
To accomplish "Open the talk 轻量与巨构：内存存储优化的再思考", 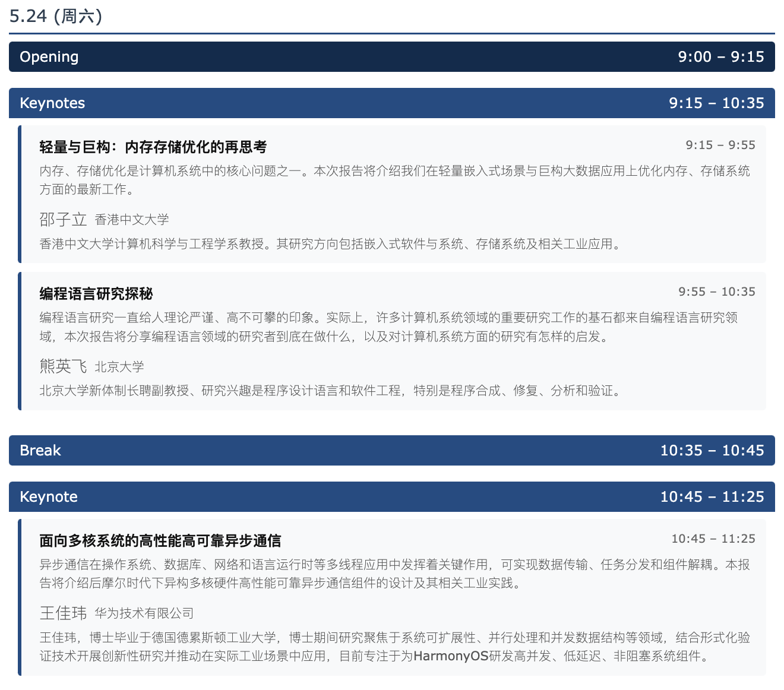I will (x=153, y=147).
